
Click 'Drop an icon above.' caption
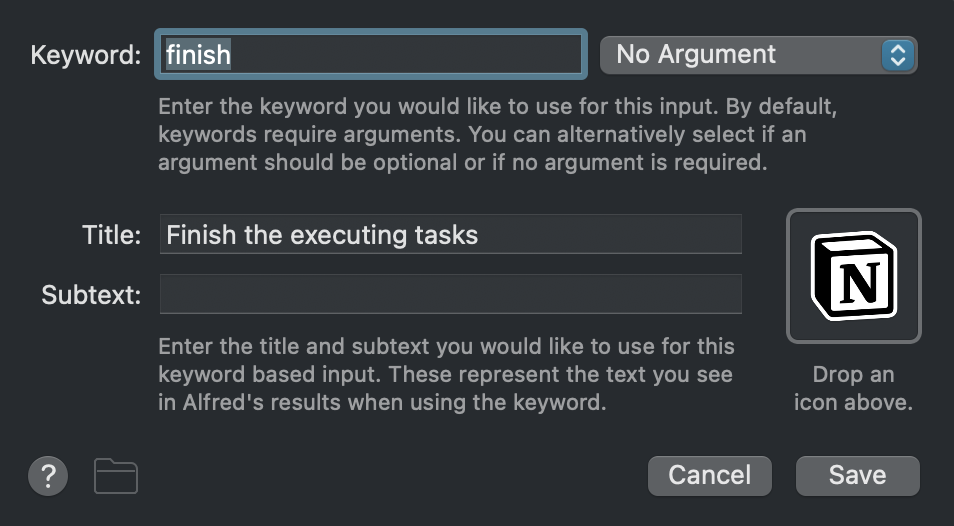tap(853, 388)
